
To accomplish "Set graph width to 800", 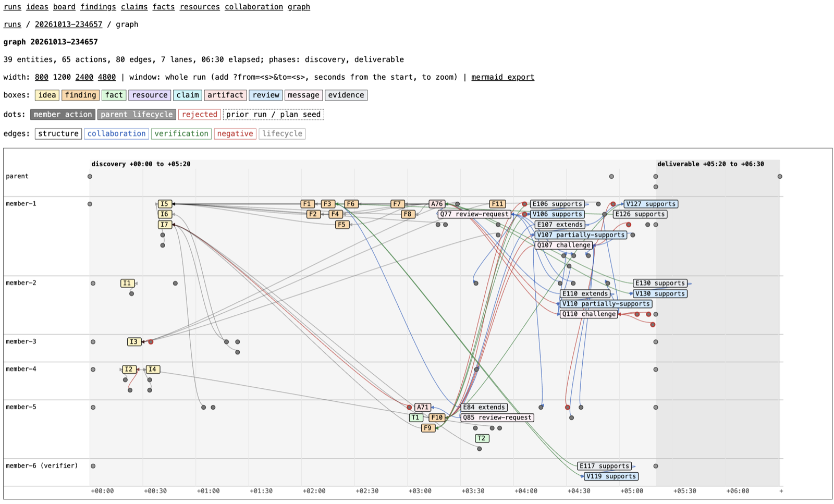I will [x=42, y=77].
